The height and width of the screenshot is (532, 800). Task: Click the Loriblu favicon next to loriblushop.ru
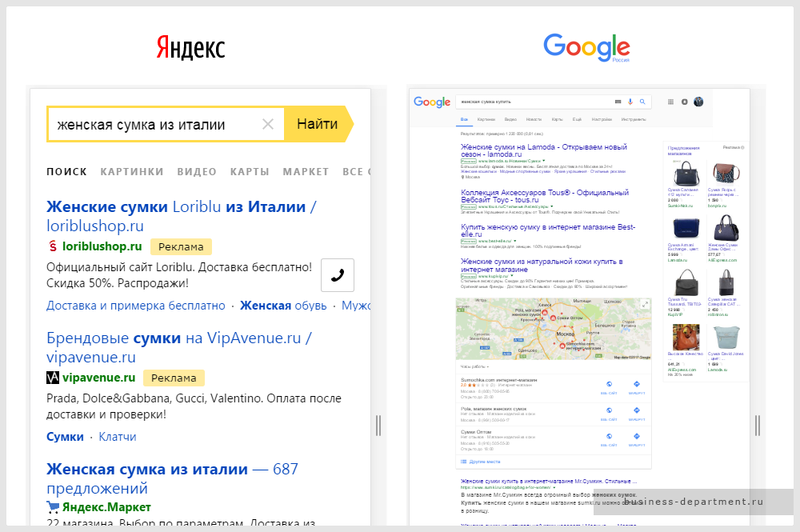(53, 246)
